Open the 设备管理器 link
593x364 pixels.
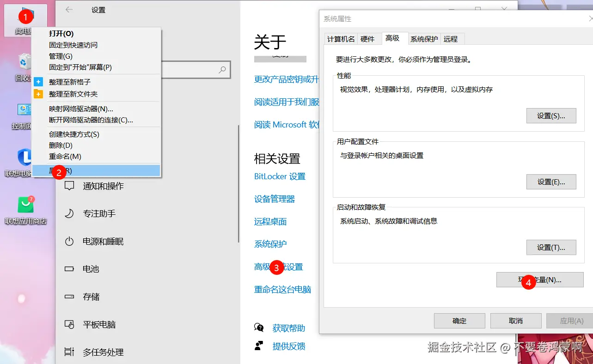(x=275, y=199)
